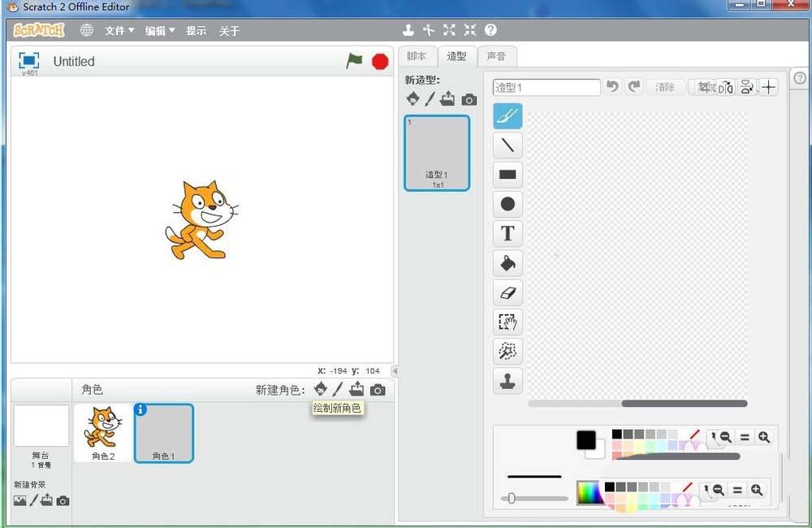This screenshot has width=812, height=528.
Task: Choose backdrop from library
Action: (x=19, y=500)
